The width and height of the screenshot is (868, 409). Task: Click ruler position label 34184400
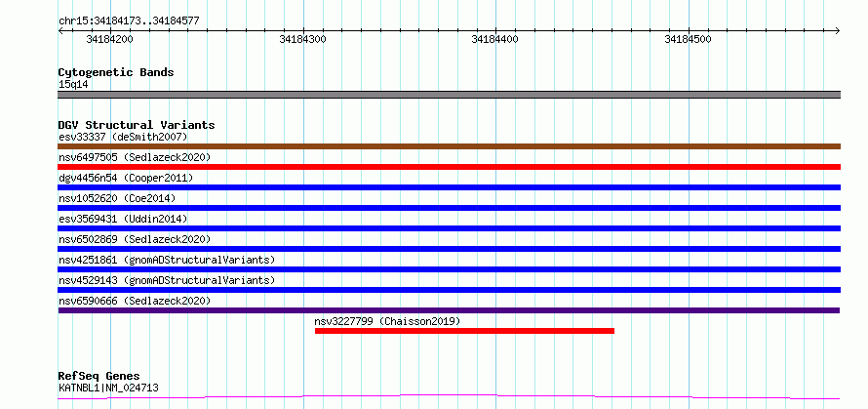(494, 39)
